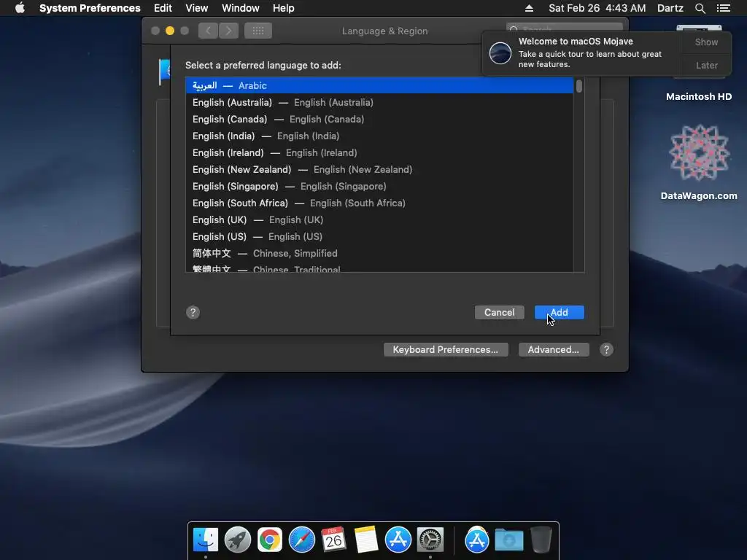The width and height of the screenshot is (747, 560).
Task: Click the Mojave notification icon
Action: tap(500, 52)
